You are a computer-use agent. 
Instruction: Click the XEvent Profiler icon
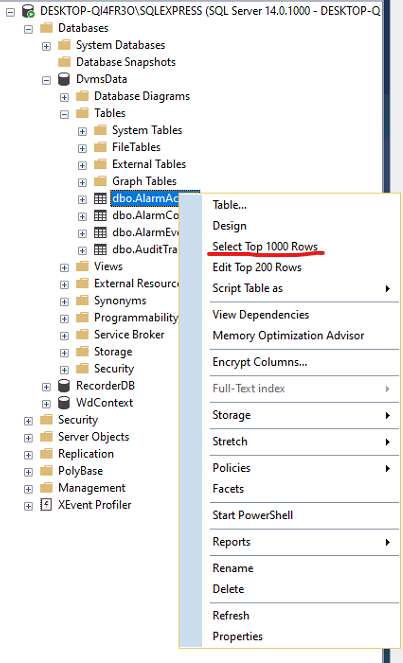click(46, 504)
